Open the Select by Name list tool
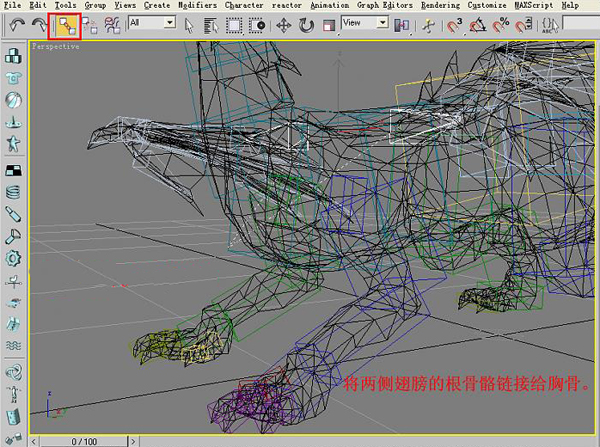This screenshot has height=447, width=600. coord(211,26)
